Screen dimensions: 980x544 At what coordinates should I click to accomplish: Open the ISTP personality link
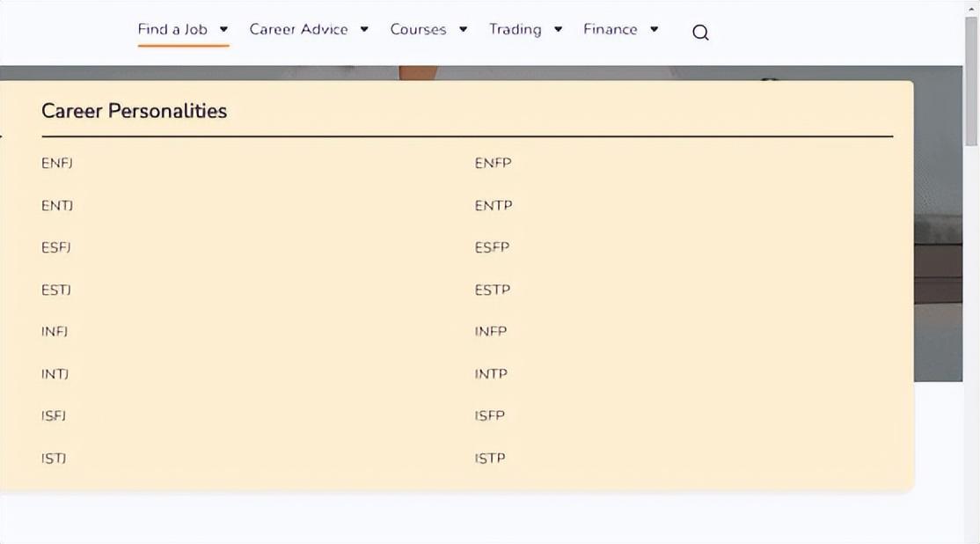coord(490,459)
